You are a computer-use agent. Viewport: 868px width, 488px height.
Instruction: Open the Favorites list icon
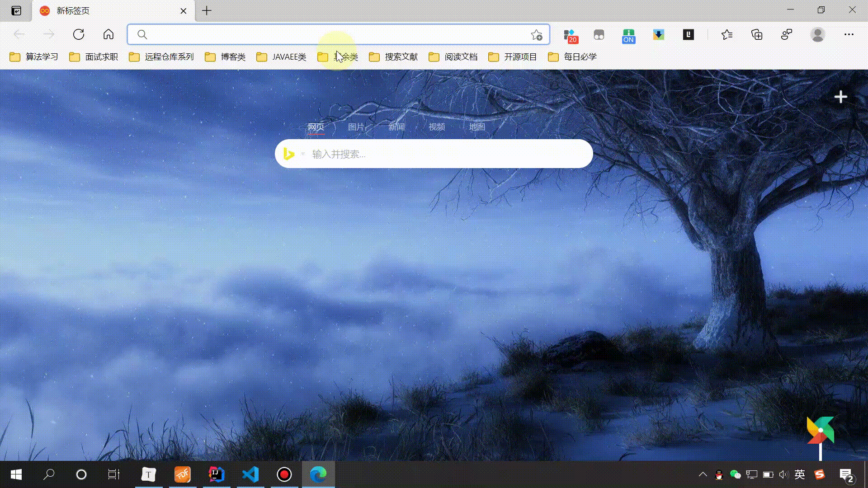(x=727, y=35)
